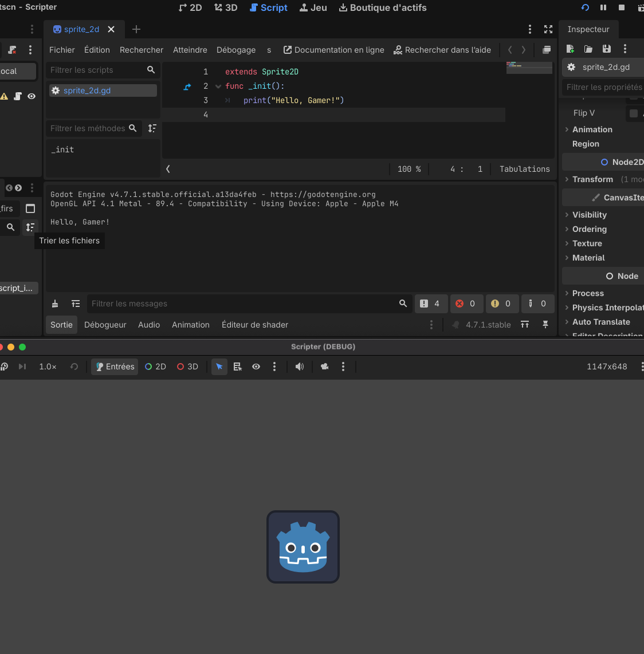This screenshot has height=654, width=644.
Task: Click Rechercher dans l'aide
Action: [442, 50]
